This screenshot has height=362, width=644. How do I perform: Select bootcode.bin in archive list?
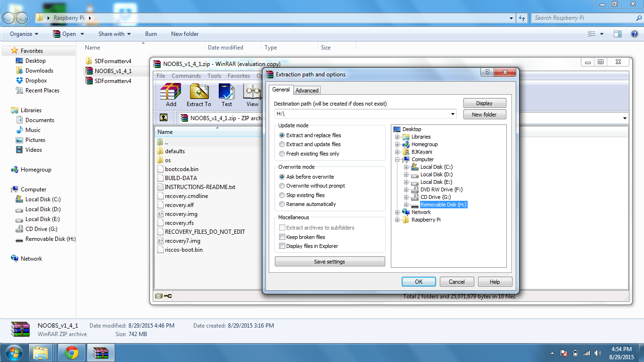[182, 169]
